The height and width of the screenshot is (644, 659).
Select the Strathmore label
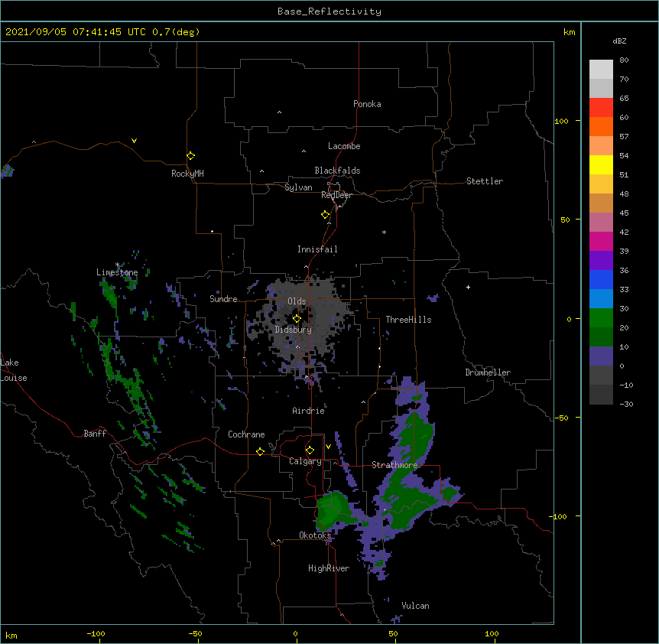click(394, 465)
